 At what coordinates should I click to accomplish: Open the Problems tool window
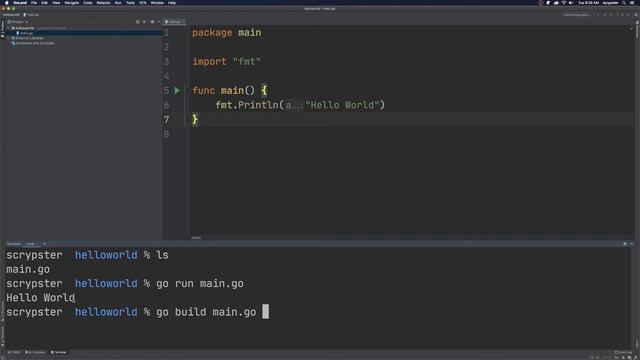pyautogui.click(x=36, y=352)
